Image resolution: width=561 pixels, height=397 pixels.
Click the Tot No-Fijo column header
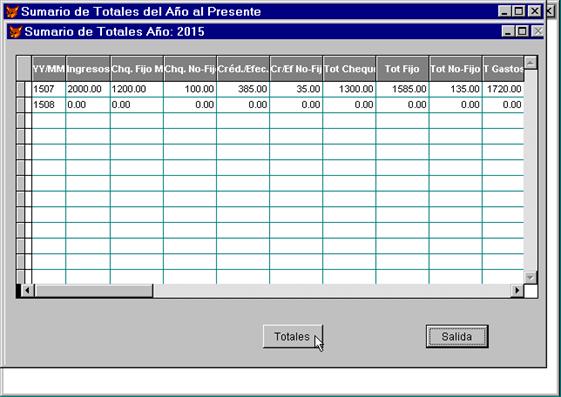pyautogui.click(x=455, y=69)
